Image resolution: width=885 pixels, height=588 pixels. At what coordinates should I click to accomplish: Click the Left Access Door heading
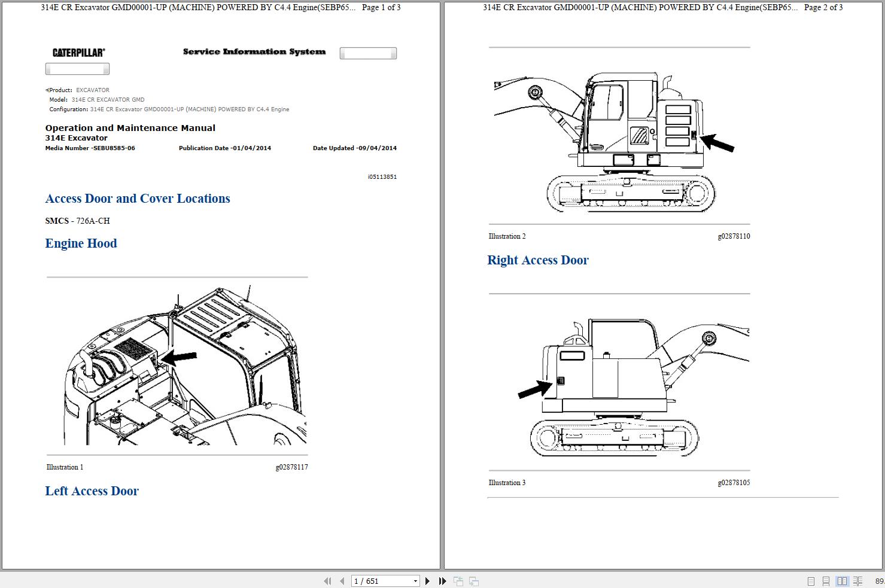click(92, 491)
